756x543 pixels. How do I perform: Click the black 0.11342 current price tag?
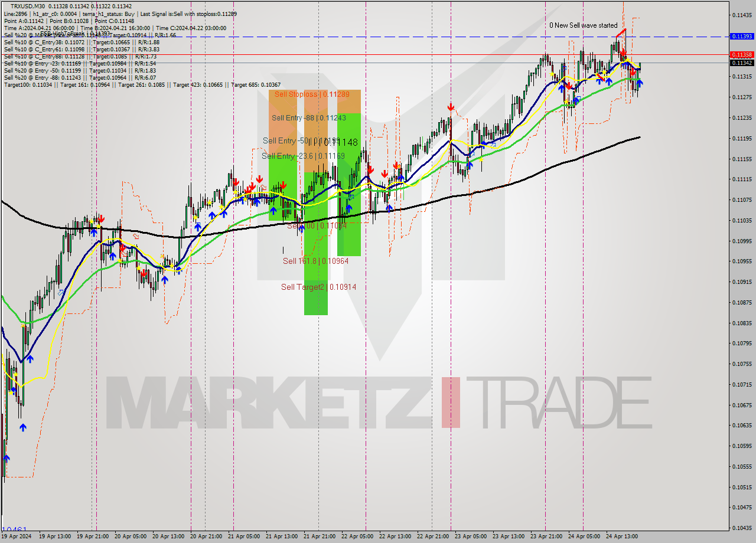[742, 63]
